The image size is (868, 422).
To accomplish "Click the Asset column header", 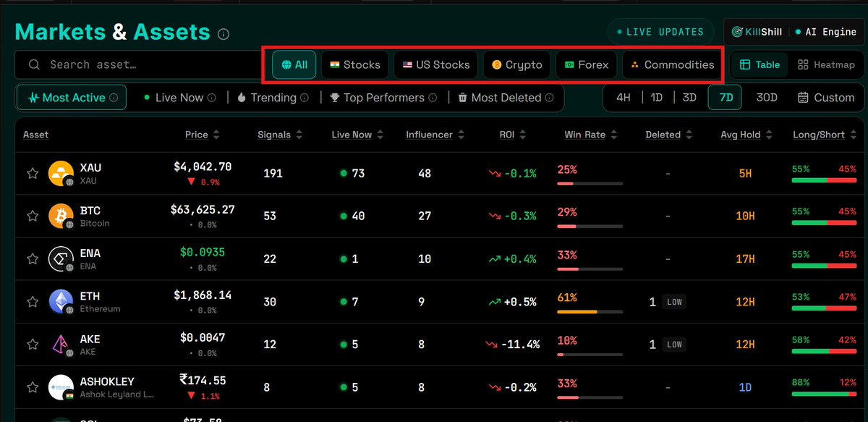I will (x=35, y=135).
